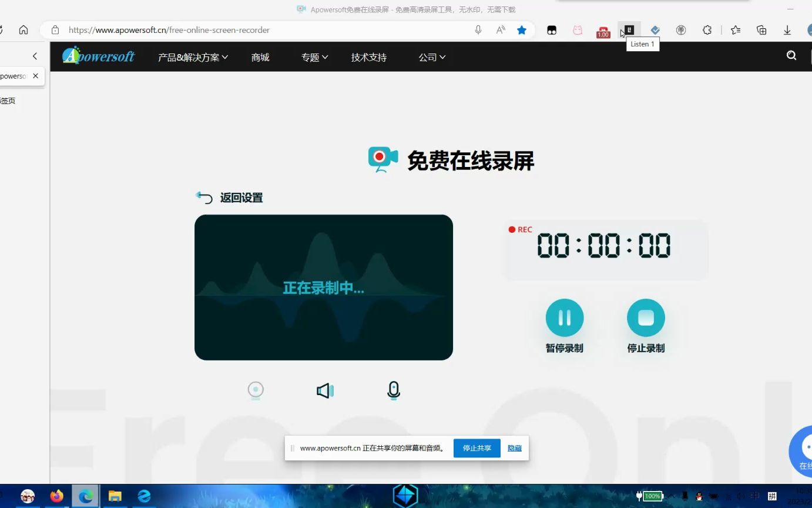Toggle the system sound speaker icon
The width and height of the screenshot is (812, 508).
coord(325,391)
